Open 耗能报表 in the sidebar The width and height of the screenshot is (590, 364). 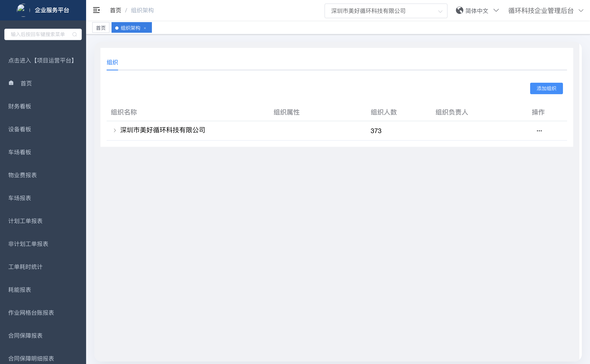[x=20, y=290]
